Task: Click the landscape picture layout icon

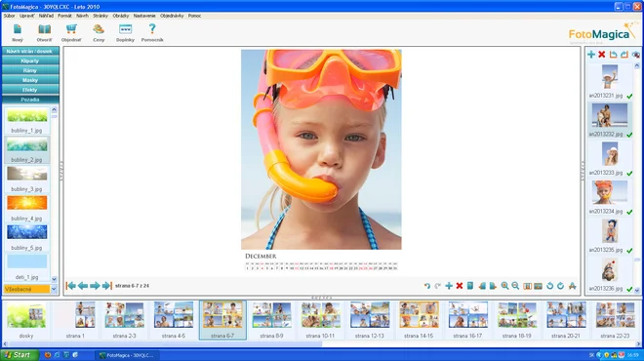Action: tap(538, 286)
